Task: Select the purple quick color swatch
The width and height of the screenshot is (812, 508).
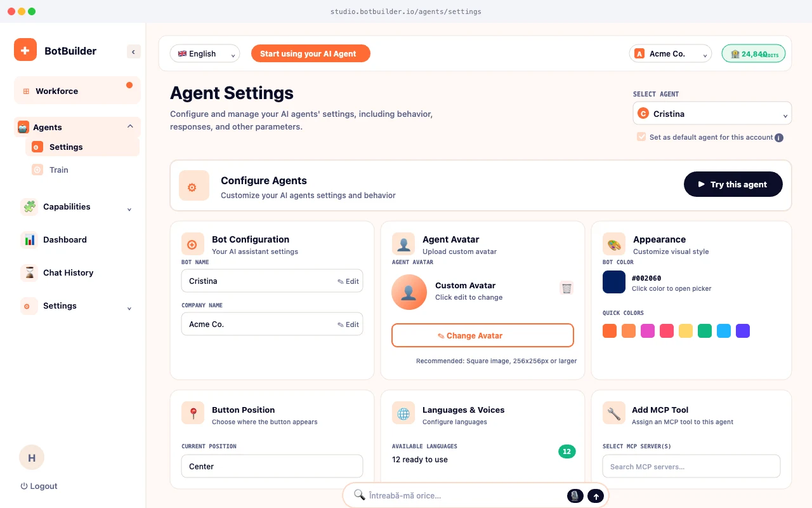Action: coord(743,331)
